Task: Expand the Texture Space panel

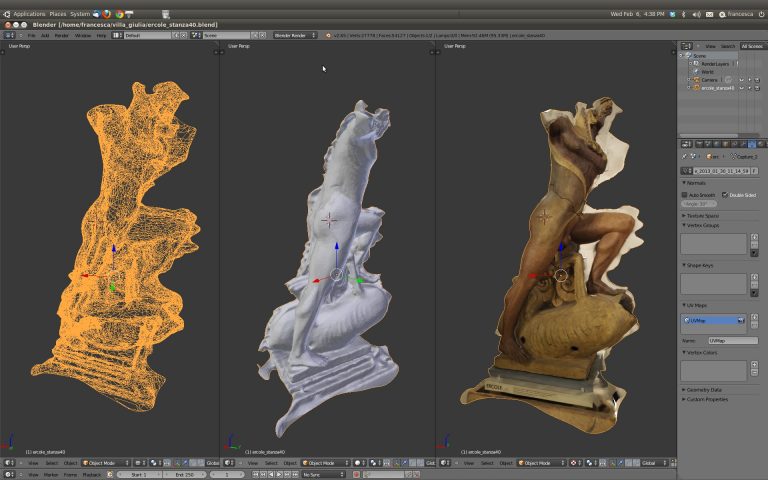Action: pos(702,215)
